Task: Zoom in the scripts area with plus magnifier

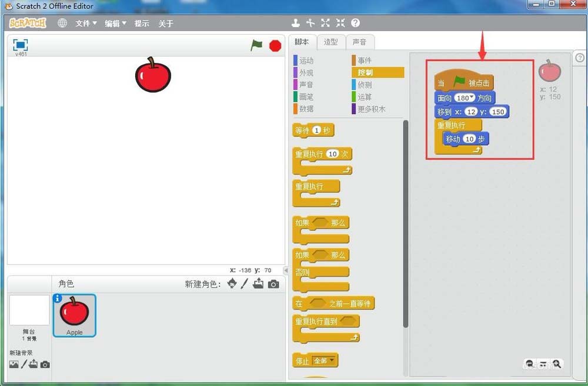Action: (x=556, y=364)
